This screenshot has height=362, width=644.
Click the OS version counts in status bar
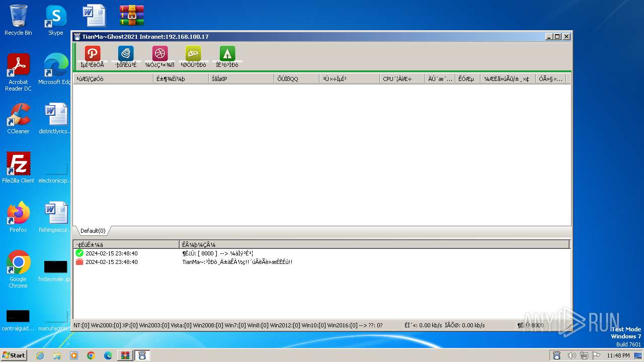pos(228,325)
